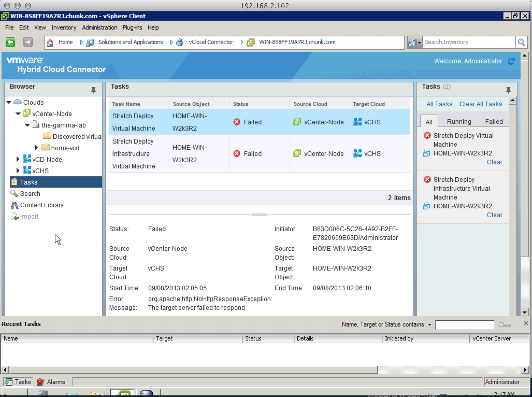Switch to the Running tasks tab
This screenshot has width=532, height=397.
459,122
